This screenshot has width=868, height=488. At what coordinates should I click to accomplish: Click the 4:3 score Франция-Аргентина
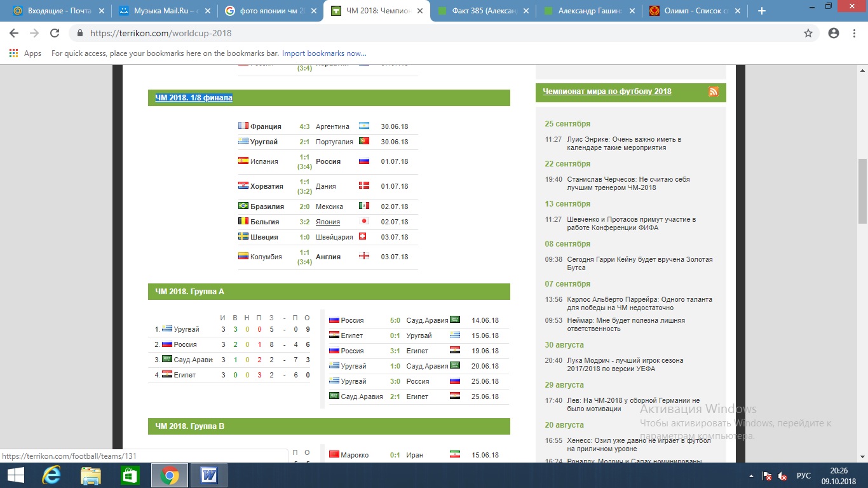point(304,126)
